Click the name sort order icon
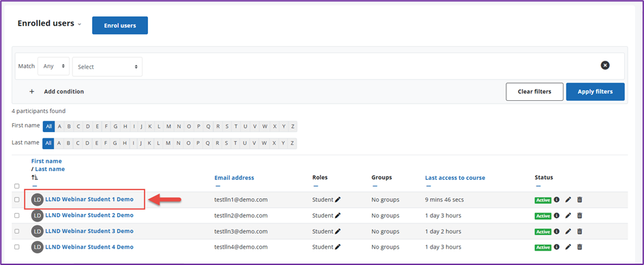 (x=35, y=178)
